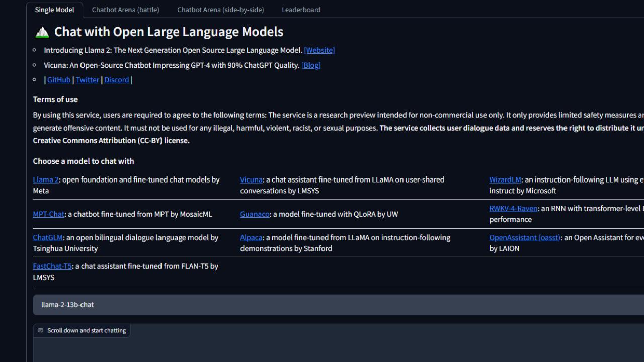
Task: Switch to the Single Model tab
Action: tap(54, 10)
